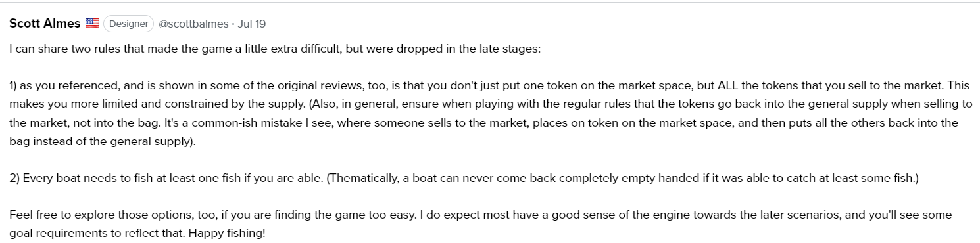The image size is (980, 243).
Task: Click the '1)' rule number marker
Action: pos(14,86)
